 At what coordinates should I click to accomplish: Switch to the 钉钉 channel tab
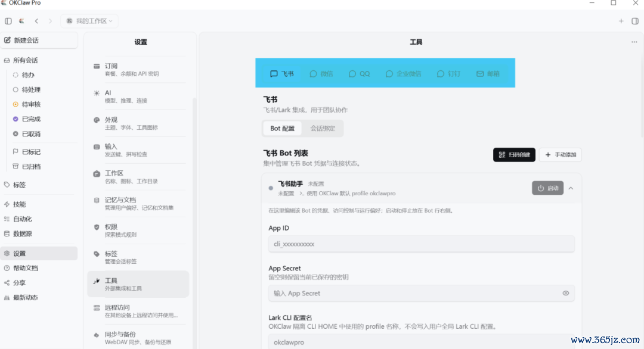coord(448,74)
